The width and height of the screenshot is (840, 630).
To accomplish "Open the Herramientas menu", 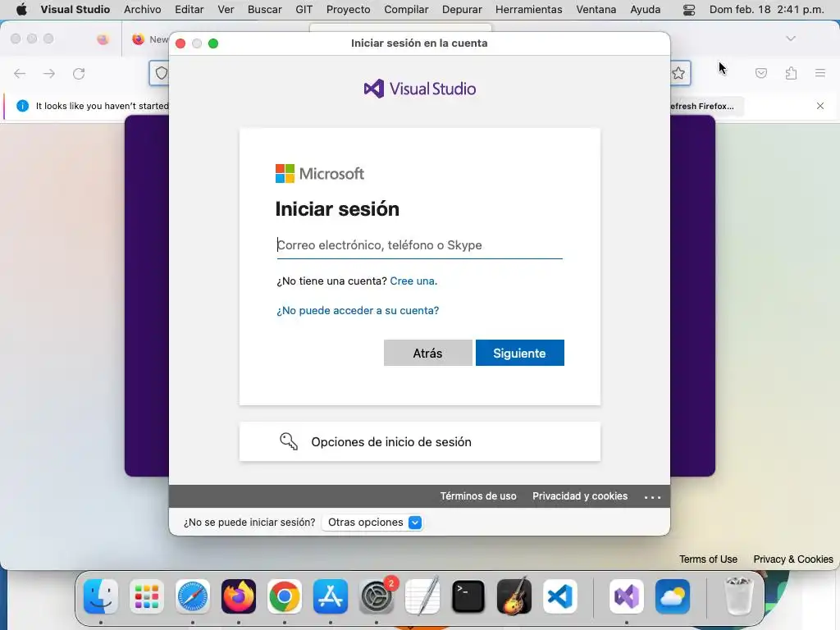I will coord(529,9).
